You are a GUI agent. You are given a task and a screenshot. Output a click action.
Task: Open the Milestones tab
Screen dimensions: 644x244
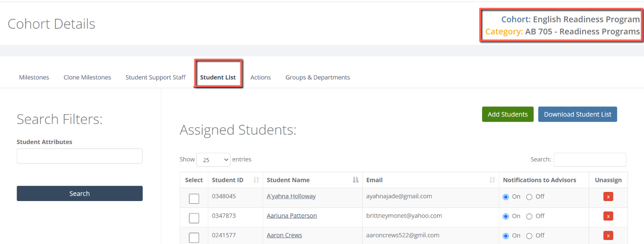point(34,77)
